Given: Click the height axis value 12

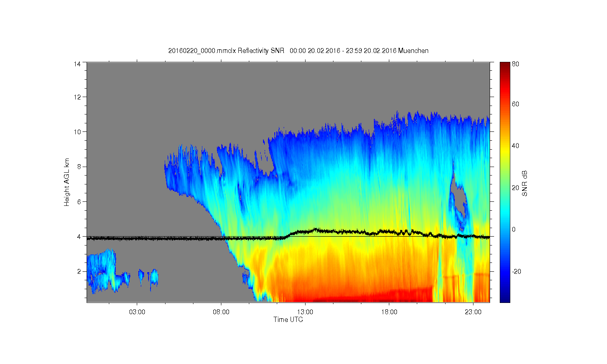Looking at the screenshot, I should 77,97.
